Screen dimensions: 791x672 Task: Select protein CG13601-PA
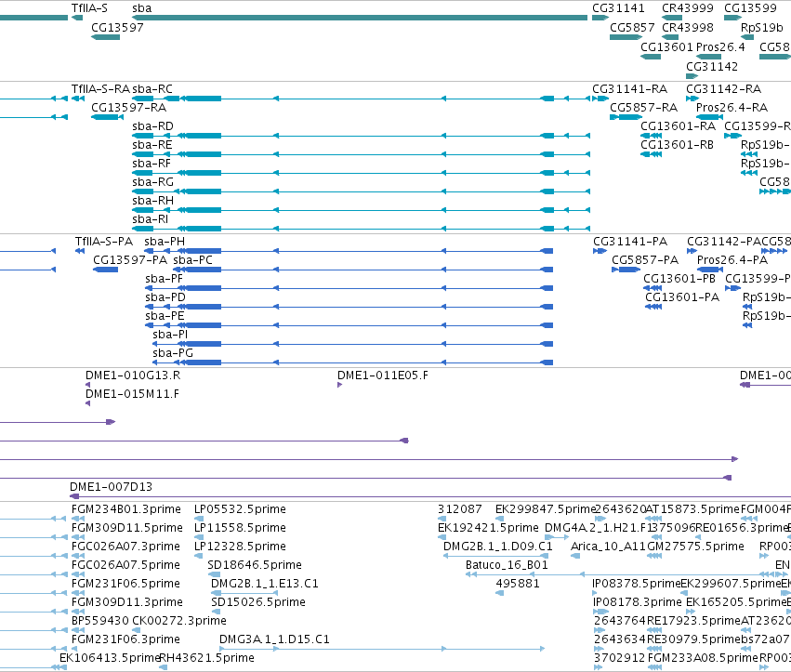[x=682, y=297]
